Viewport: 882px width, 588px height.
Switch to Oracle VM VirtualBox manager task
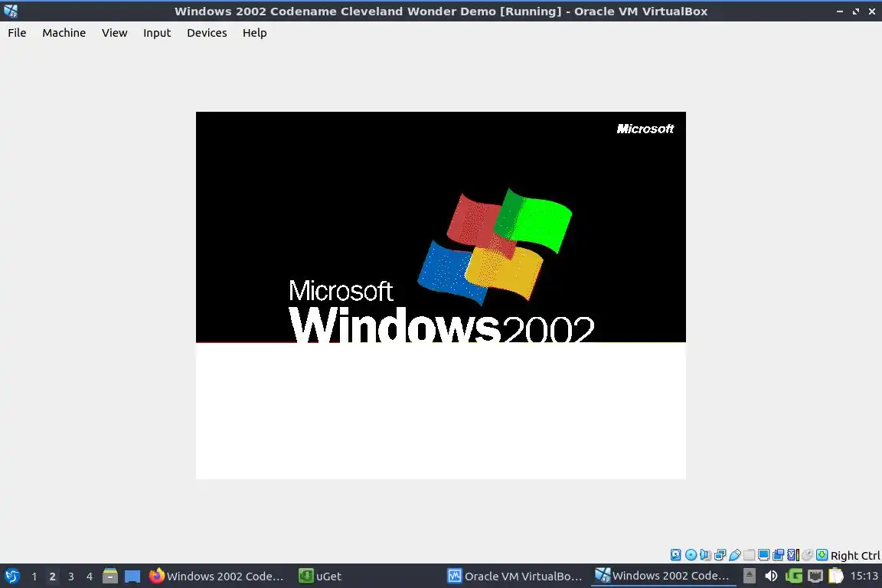(514, 576)
